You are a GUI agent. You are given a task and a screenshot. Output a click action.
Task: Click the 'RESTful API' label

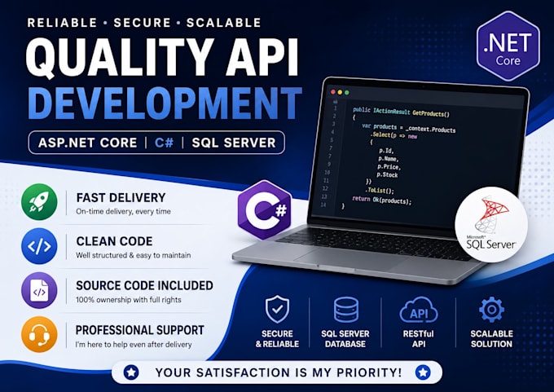click(x=418, y=339)
